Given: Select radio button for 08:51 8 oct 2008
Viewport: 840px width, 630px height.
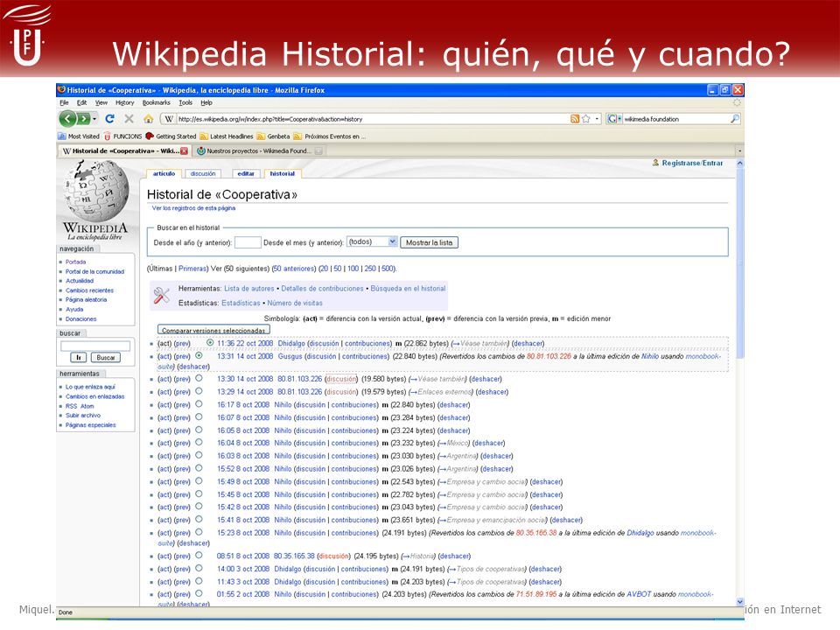Looking at the screenshot, I should click(199, 556).
